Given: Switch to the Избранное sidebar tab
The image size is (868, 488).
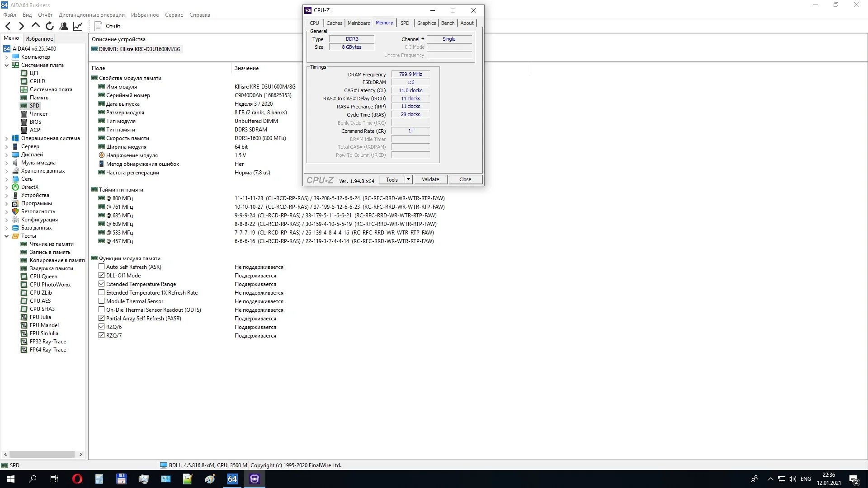Looking at the screenshot, I should pyautogui.click(x=39, y=39).
